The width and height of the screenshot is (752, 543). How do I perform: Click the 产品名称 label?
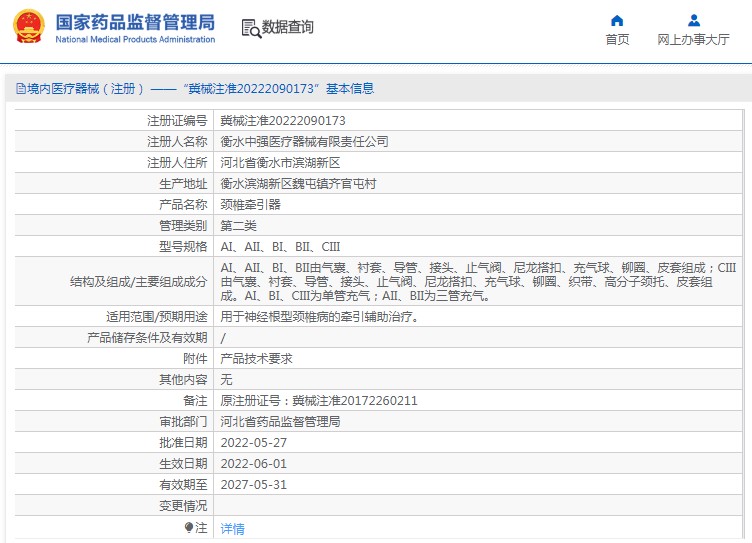coord(183,205)
